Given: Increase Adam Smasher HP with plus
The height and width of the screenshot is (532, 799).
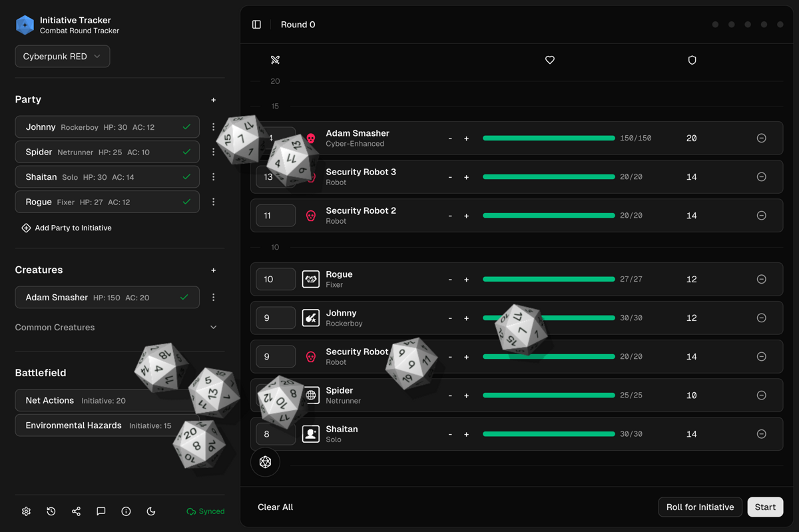Looking at the screenshot, I should coord(467,138).
